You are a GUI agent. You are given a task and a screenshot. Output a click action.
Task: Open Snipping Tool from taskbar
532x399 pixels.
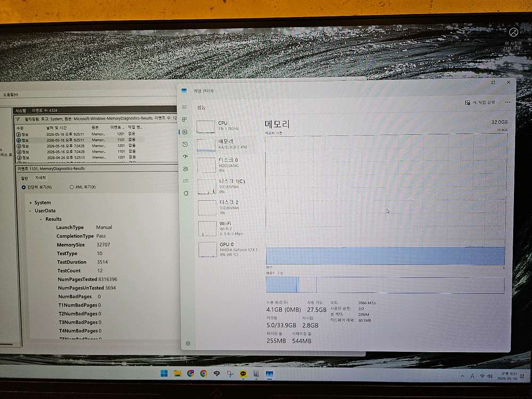(x=230, y=374)
